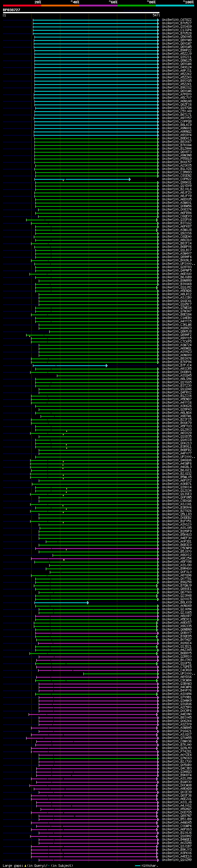This screenshot has width=197, height=868.
Task: Select the UniRef100_Q11D46 label
Action: coord(176,389)
